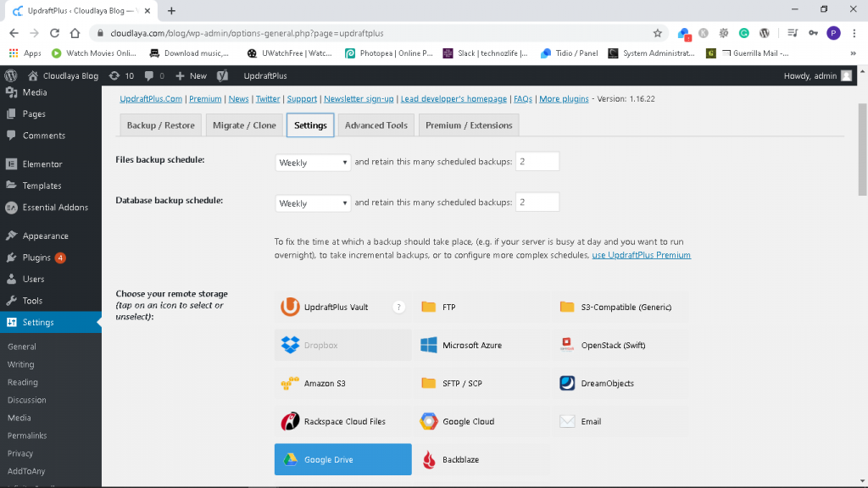Image resolution: width=868 pixels, height=488 pixels.
Task: Unselect Google Drive storage
Action: point(342,459)
